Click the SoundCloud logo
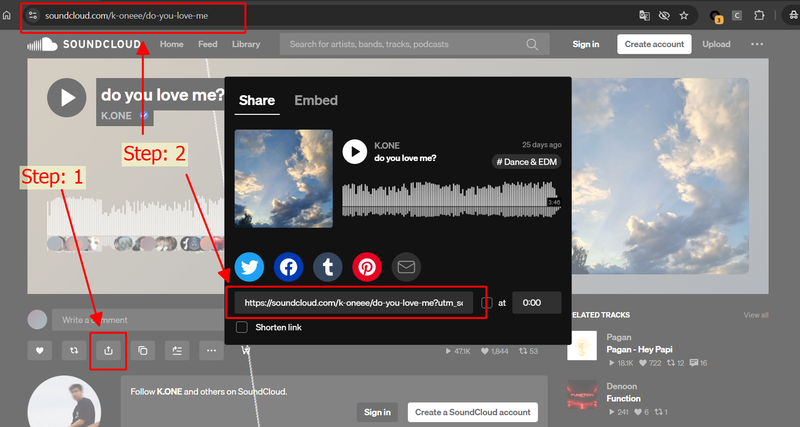Viewport: 800px width, 427px height. click(84, 44)
